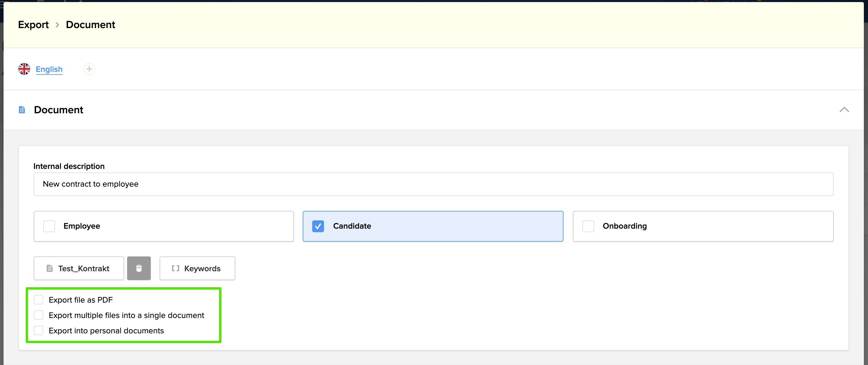Click the Document section header title
Viewport: 868px width, 365px height.
58,110
